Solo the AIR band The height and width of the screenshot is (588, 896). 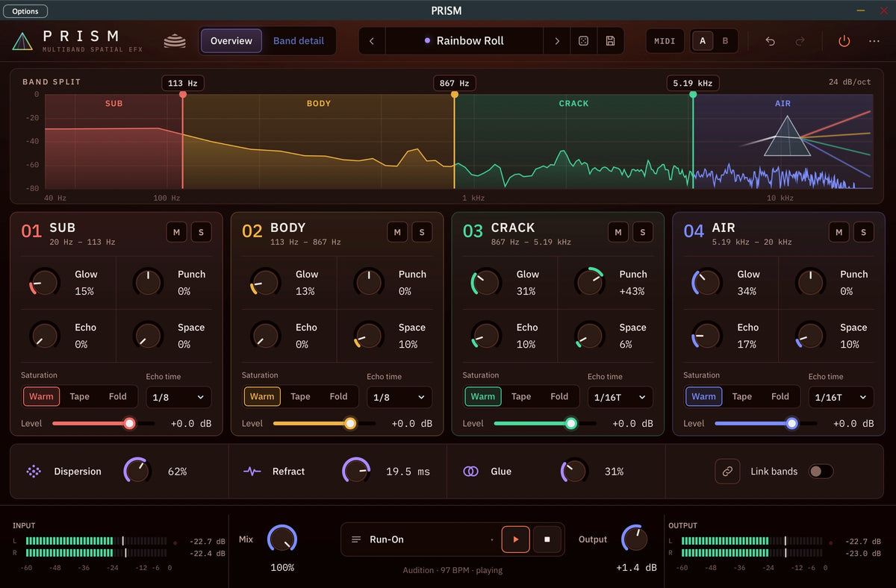[863, 232]
